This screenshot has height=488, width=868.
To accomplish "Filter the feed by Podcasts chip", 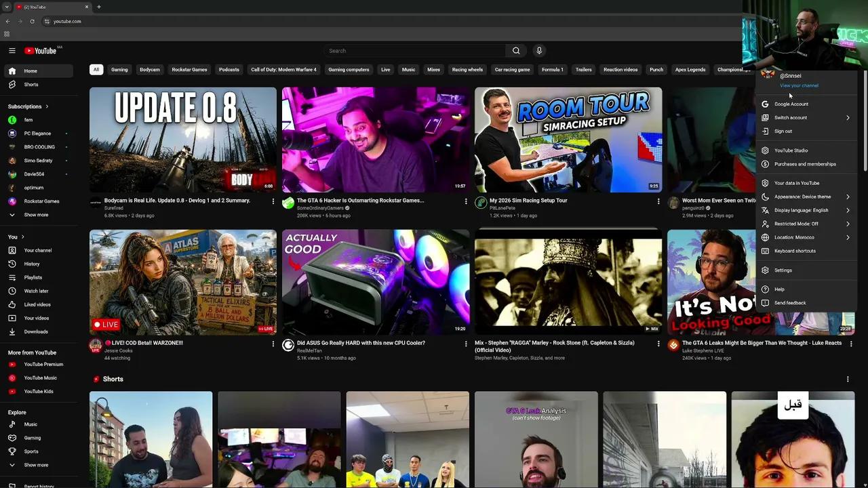I will point(229,70).
